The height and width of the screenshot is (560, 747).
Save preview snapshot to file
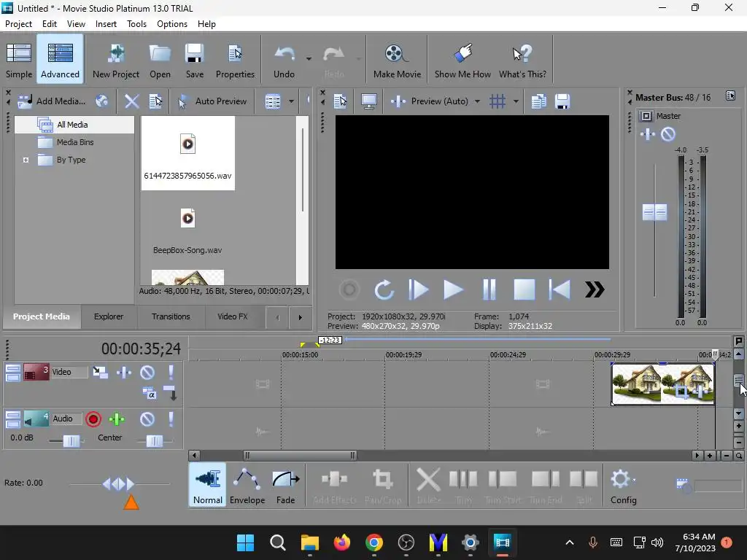[x=562, y=101]
